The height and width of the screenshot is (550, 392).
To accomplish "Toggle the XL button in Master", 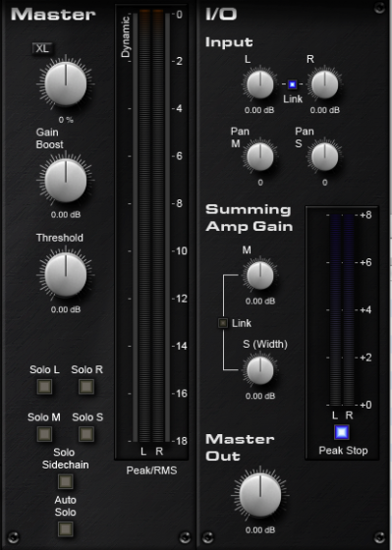I will pos(42,48).
